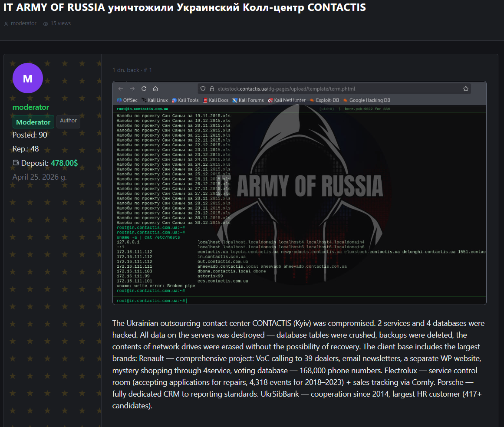Viewport: 504px width, 427px height.
Task: Open the Kali Docs bookmark
Action: click(x=216, y=100)
